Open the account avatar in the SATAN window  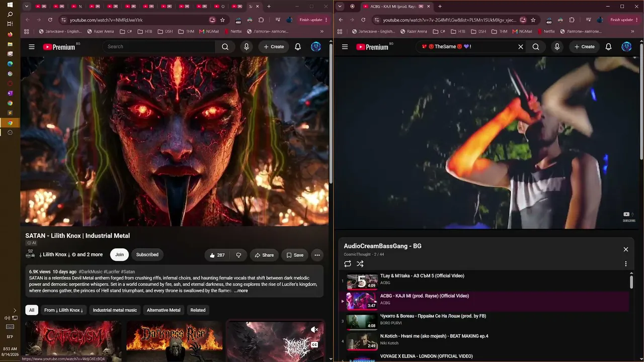pos(316,47)
